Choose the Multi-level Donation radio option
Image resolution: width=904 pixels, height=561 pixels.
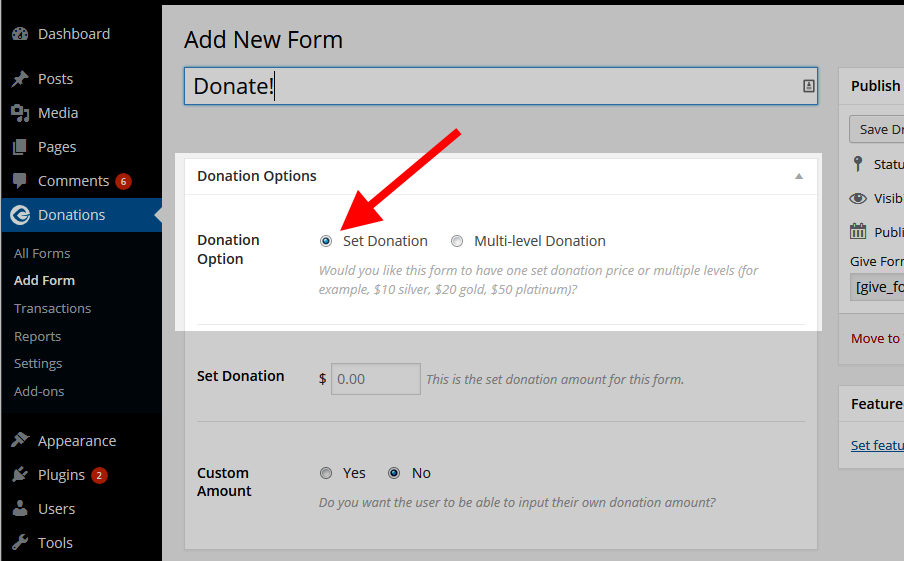click(457, 241)
